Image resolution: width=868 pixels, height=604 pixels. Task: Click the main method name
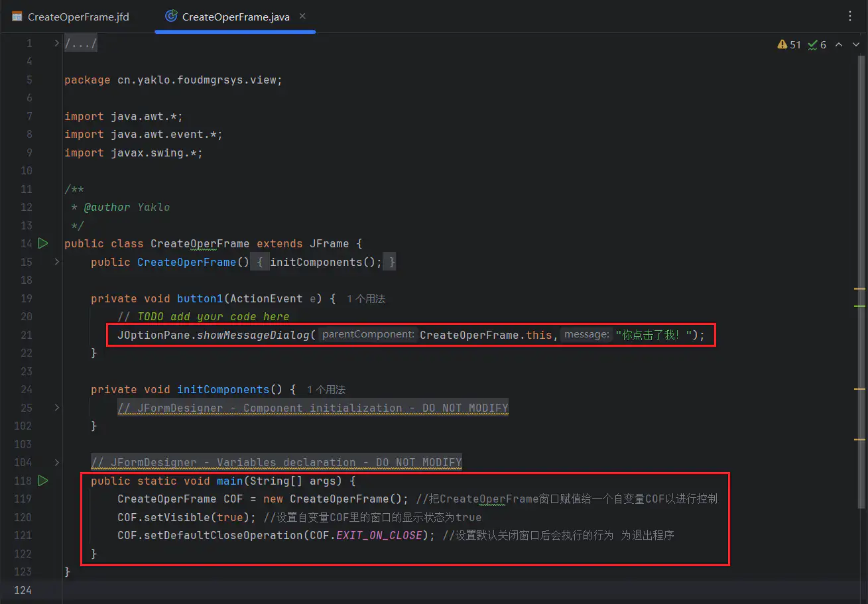(x=230, y=481)
